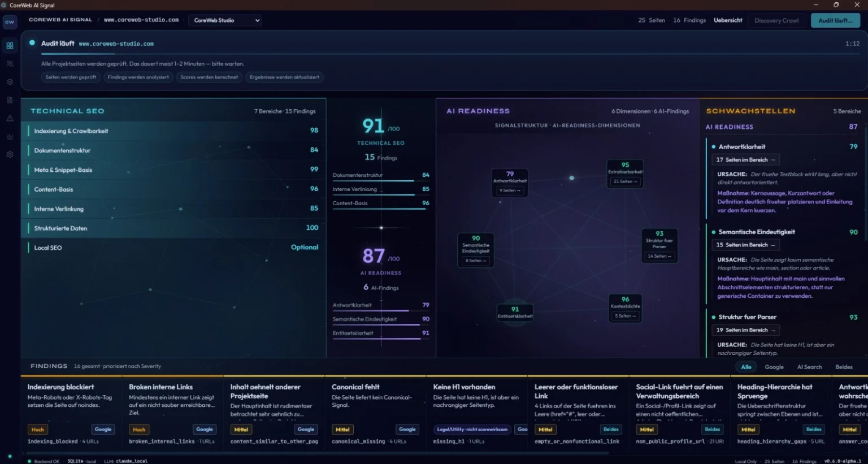
Task: Select the Google findings filter
Action: [x=774, y=367]
